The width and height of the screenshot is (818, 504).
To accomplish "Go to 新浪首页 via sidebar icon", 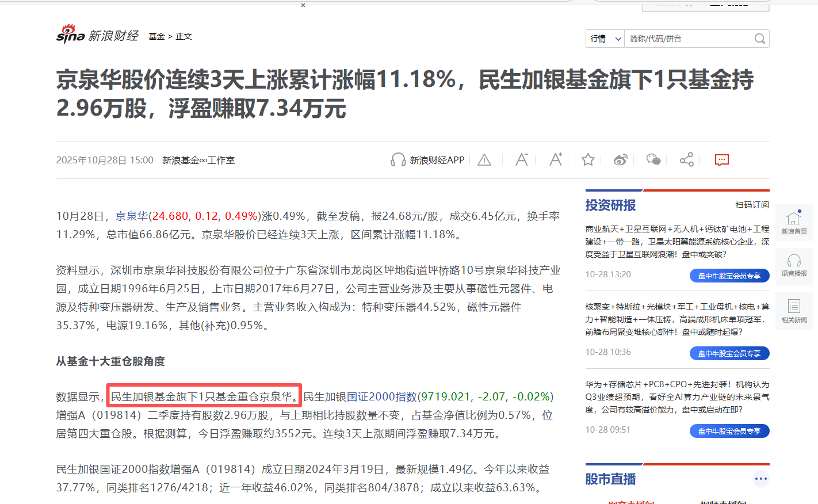I will click(x=794, y=222).
